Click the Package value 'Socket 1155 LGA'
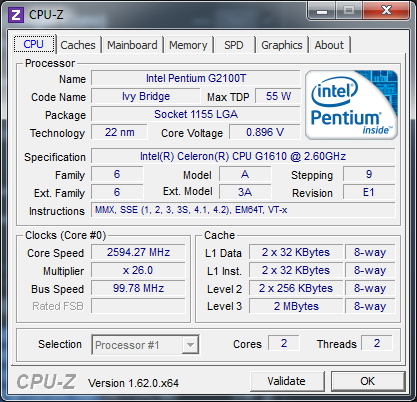417x402 pixels. (x=196, y=114)
